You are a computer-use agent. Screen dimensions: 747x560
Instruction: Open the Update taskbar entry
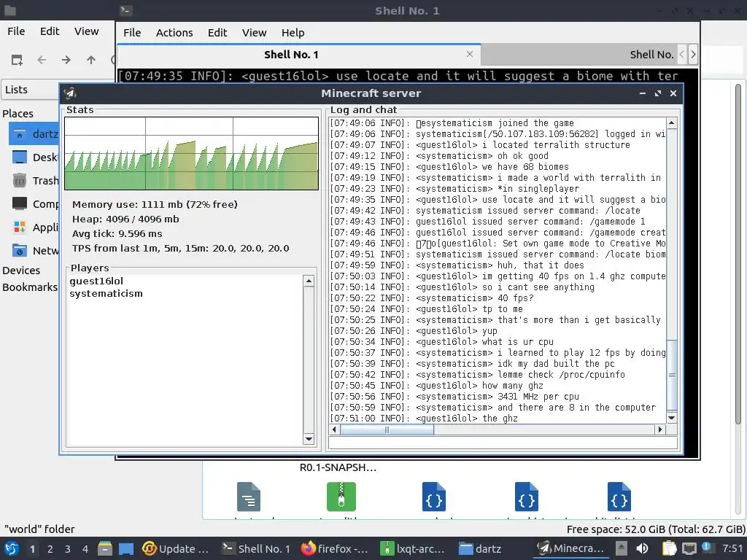[176, 548]
